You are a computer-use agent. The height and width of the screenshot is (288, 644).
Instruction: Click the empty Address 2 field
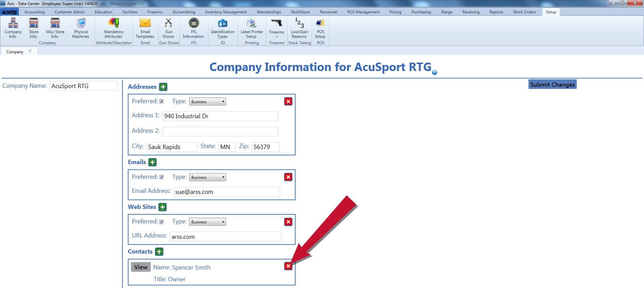(x=220, y=132)
